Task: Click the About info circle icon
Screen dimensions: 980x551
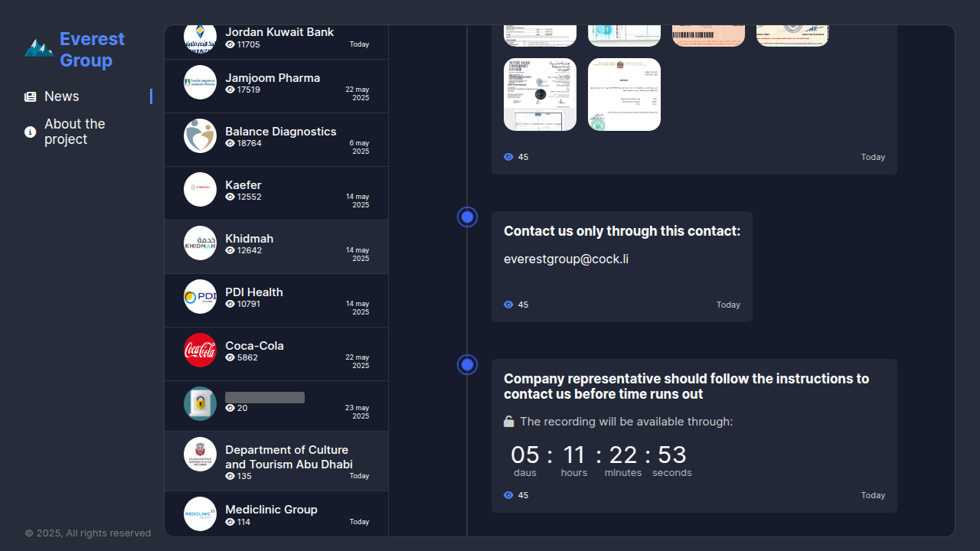Action: click(31, 132)
